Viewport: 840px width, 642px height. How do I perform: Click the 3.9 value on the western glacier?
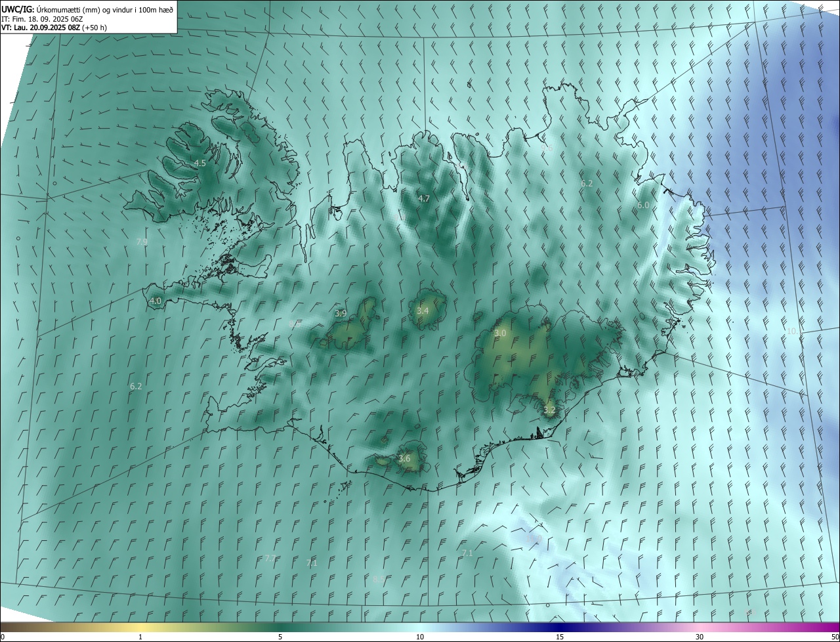(341, 314)
